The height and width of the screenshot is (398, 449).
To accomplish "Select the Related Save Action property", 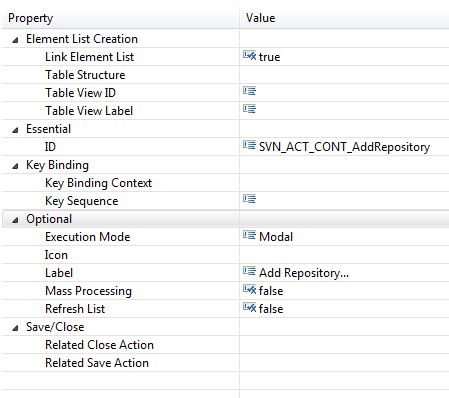I will pos(97,363).
